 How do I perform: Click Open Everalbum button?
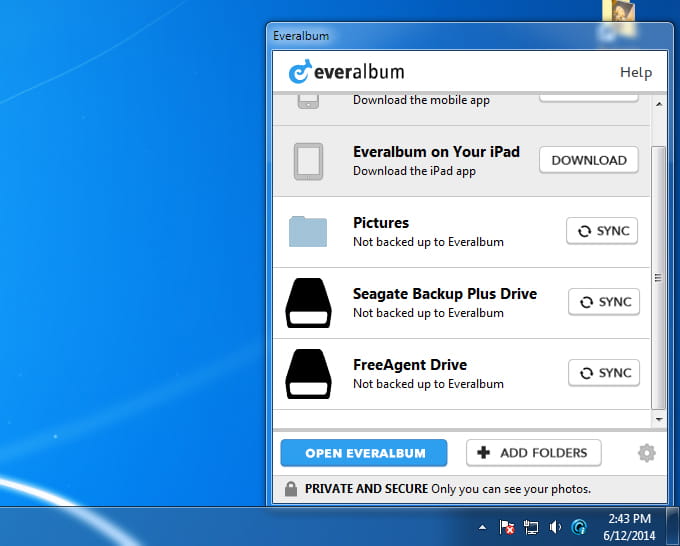click(x=364, y=453)
